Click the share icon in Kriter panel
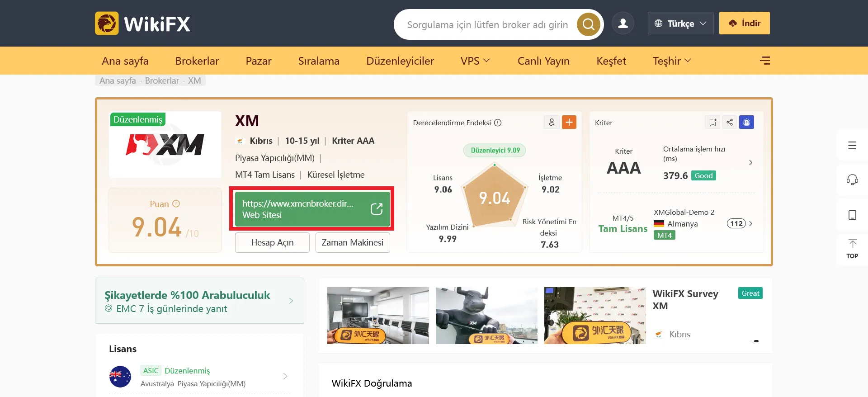868x397 pixels. coord(730,122)
